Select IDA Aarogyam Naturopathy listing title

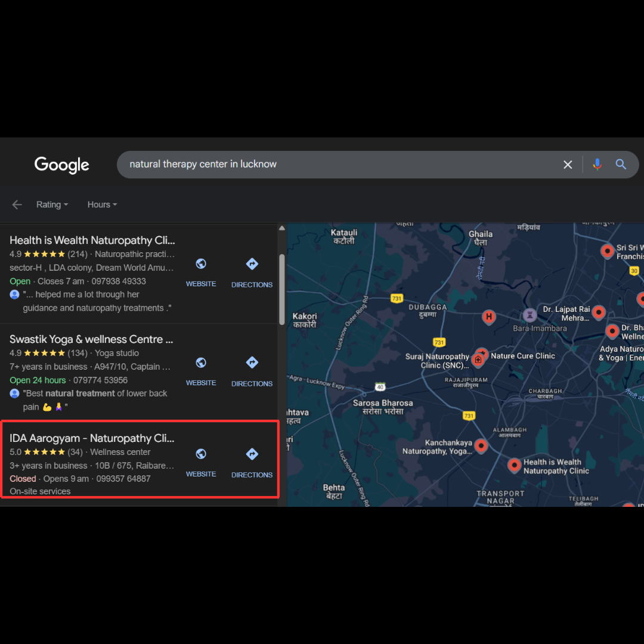point(92,438)
